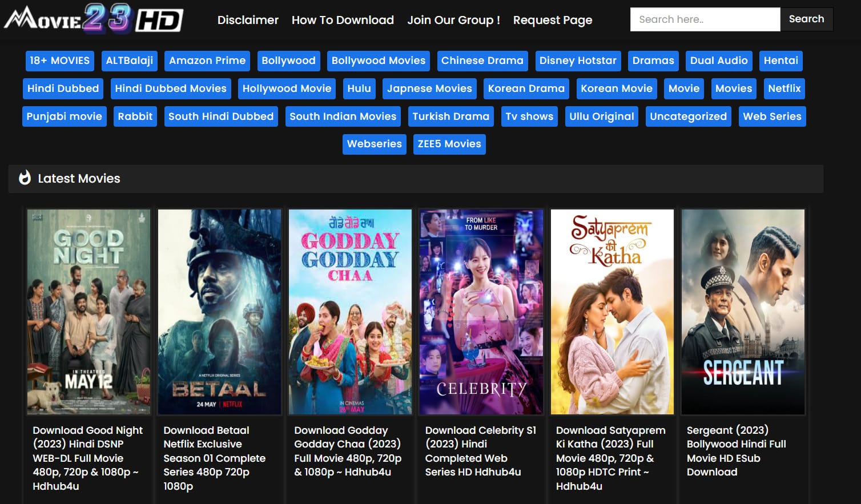
Task: Open Ullu Original category
Action: click(x=602, y=116)
